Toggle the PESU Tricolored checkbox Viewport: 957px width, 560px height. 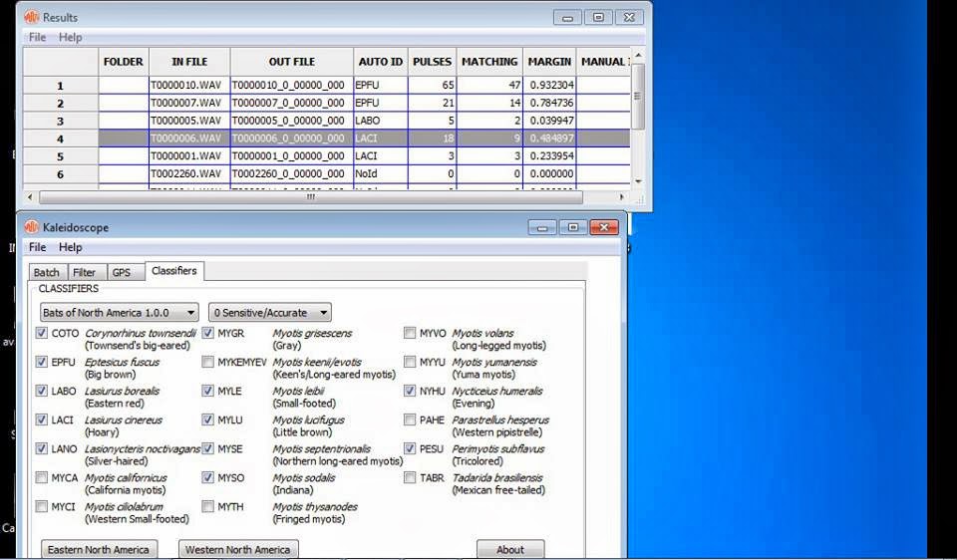(x=410, y=448)
